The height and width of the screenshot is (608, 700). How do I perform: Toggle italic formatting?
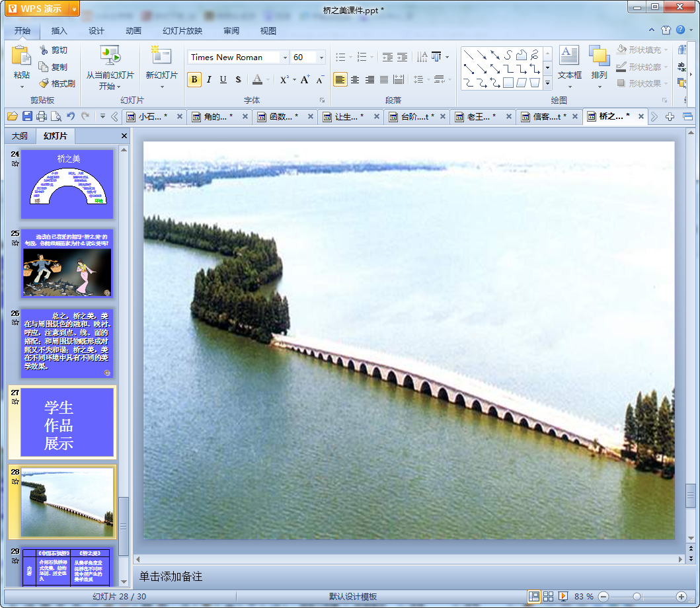[208, 79]
